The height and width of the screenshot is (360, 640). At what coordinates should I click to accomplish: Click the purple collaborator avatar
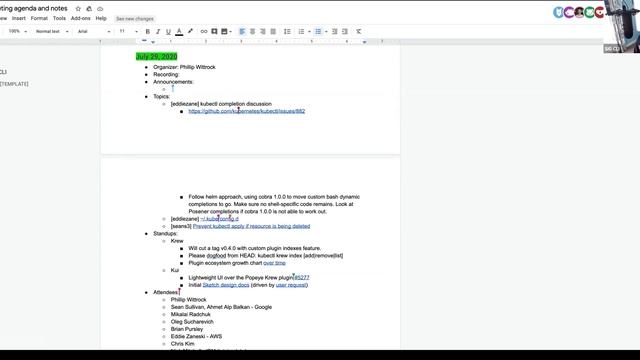click(x=569, y=12)
